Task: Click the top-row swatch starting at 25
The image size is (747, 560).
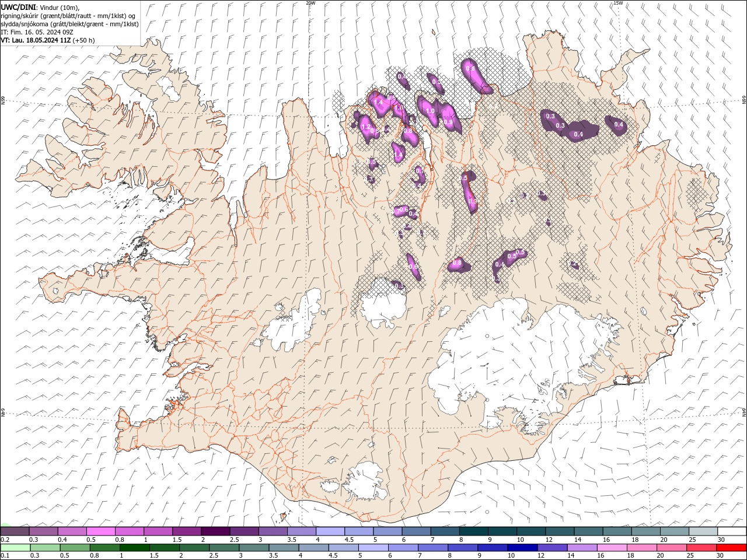Action: click(x=703, y=531)
